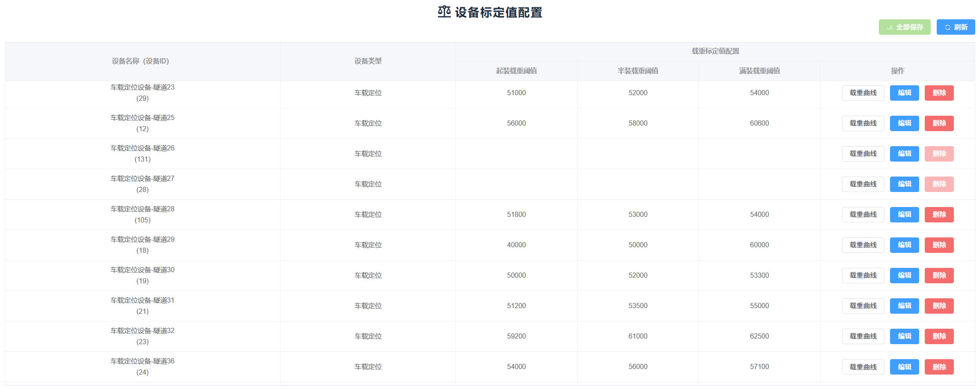Delete the 隧道28 device calibration
The image size is (980, 390).
pyautogui.click(x=938, y=215)
